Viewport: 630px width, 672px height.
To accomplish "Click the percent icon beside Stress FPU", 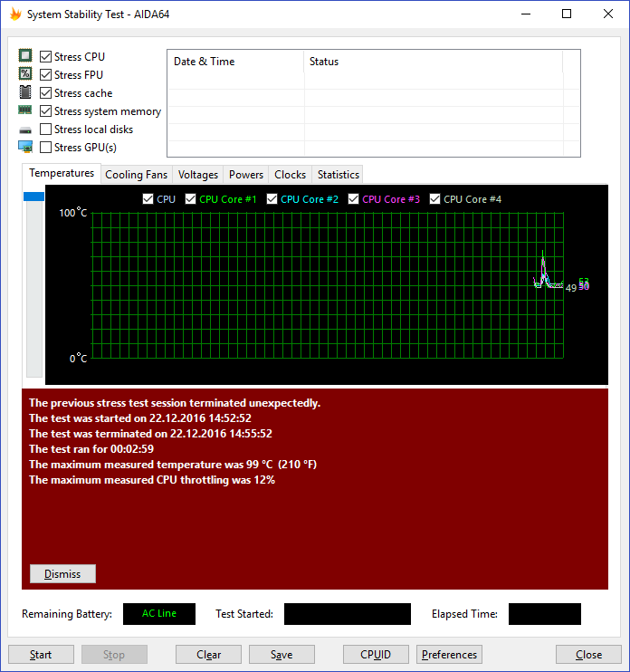I will (25, 73).
